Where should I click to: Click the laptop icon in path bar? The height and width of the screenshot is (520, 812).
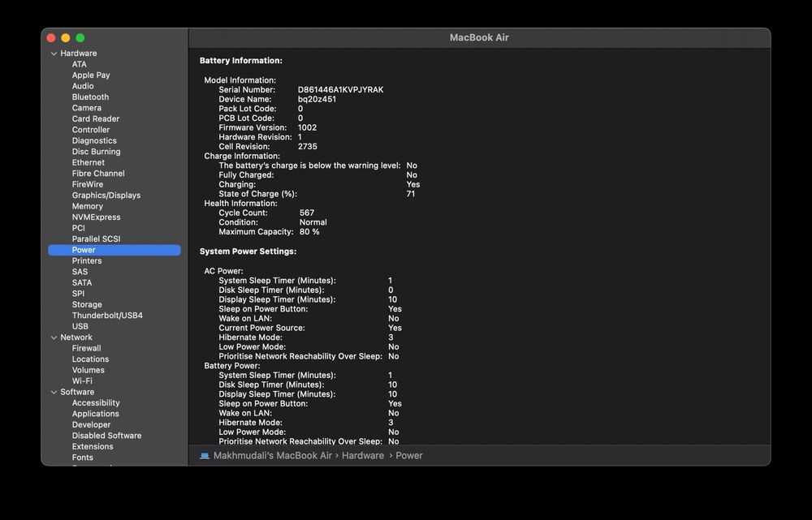pos(205,456)
